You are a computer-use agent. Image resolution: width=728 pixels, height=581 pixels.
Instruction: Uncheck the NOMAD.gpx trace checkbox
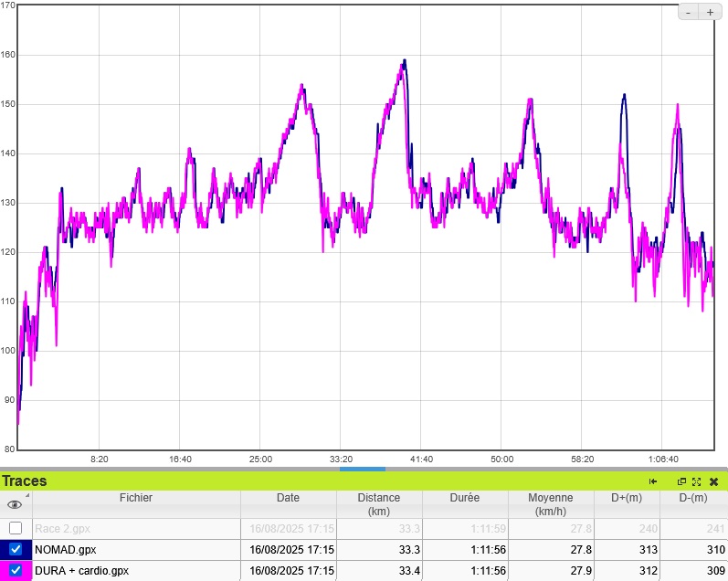pos(16,550)
